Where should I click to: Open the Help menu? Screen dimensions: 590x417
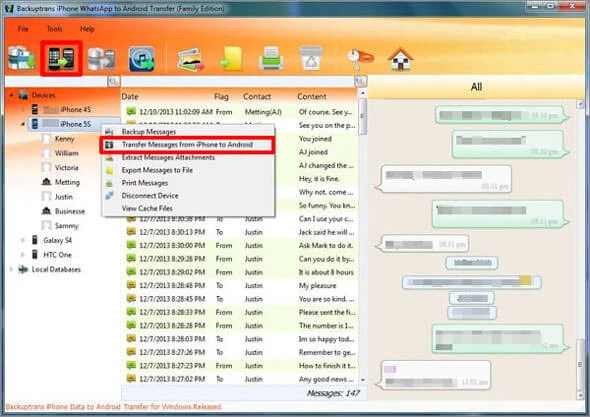87,29
